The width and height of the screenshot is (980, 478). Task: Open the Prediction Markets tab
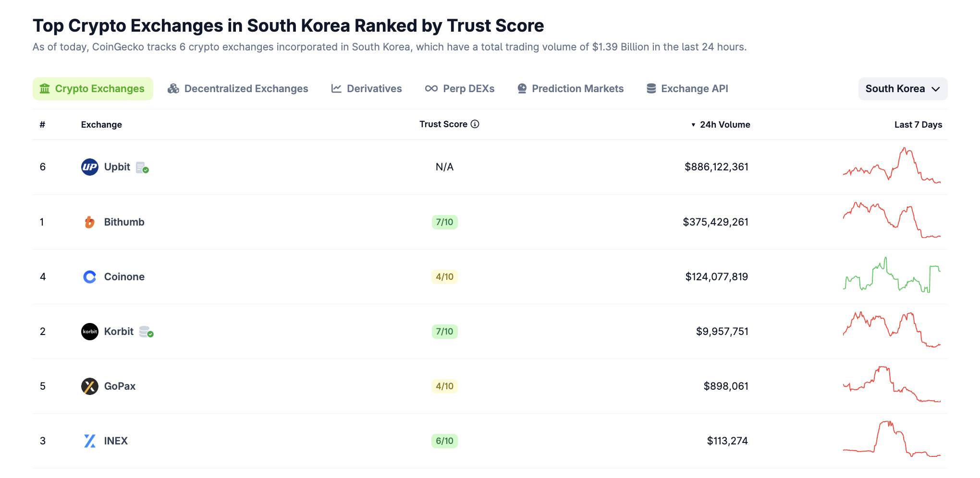coord(570,89)
